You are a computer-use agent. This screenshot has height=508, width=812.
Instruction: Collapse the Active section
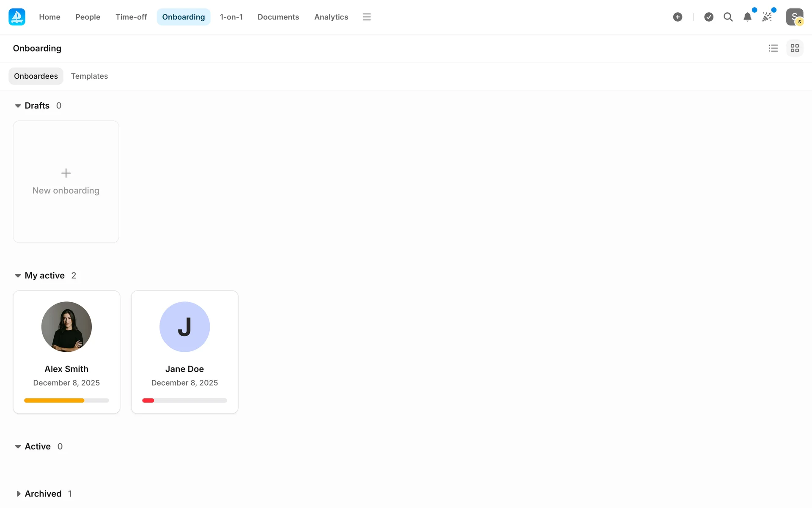tap(18, 447)
